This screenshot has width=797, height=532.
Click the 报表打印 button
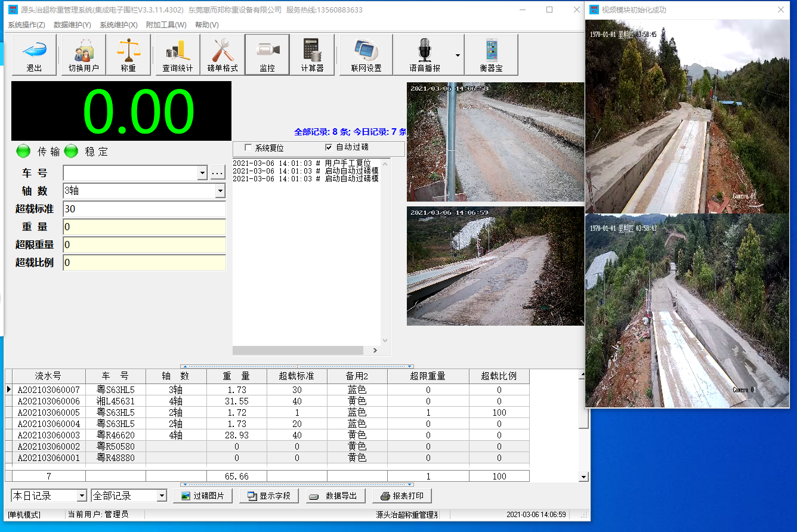click(401, 496)
